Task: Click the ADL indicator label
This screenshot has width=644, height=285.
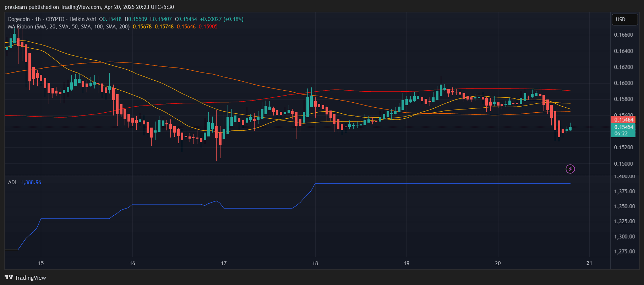Action: [x=12, y=182]
